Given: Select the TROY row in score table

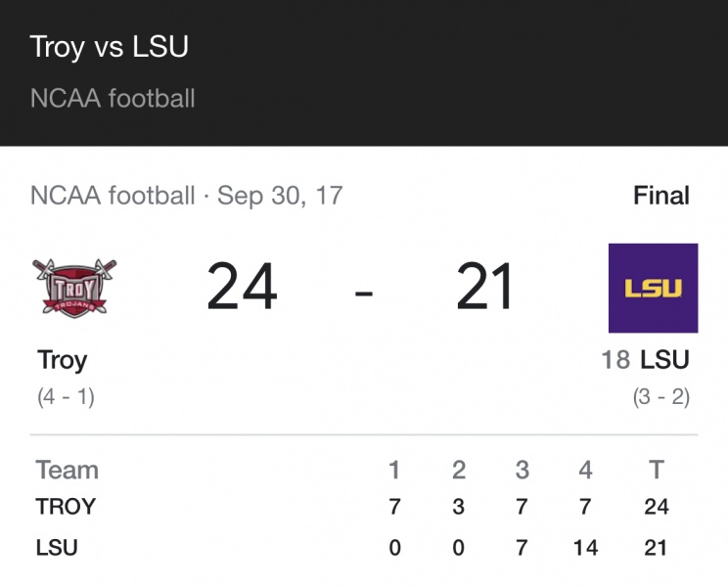Looking at the screenshot, I should point(66,507).
